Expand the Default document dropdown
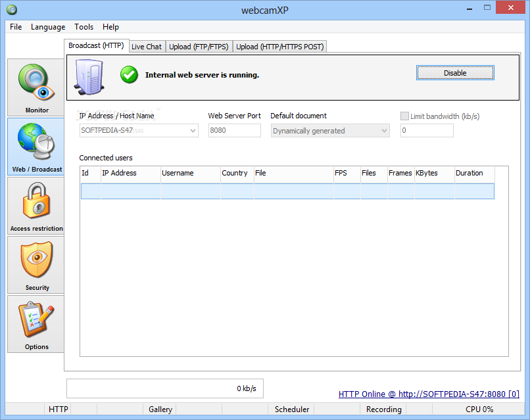This screenshot has width=530, height=420. click(x=384, y=131)
